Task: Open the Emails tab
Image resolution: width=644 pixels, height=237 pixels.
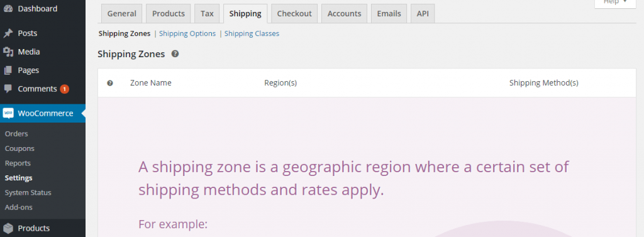Action: click(389, 14)
